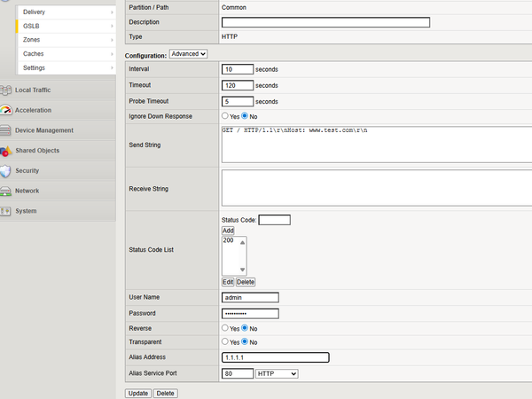Screen dimensions: 532x399
Task: Click the Local Traffic icon in sidebar
Action: tap(6, 90)
